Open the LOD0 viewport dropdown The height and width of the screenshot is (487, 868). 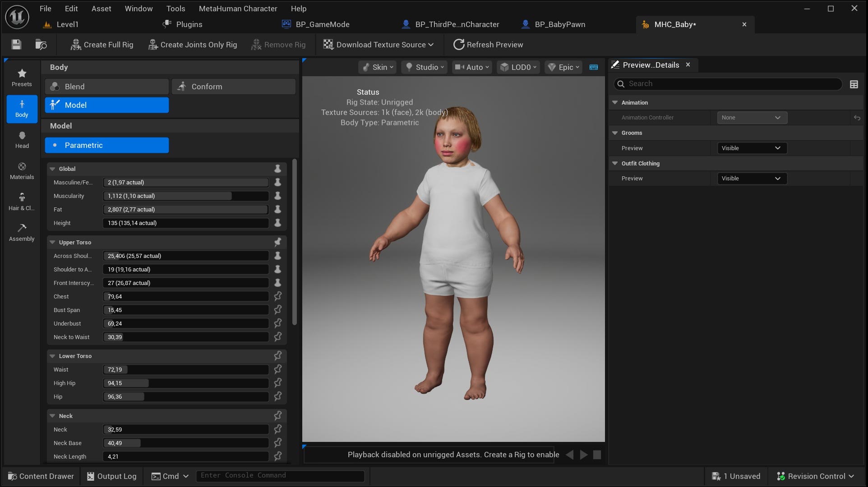click(x=519, y=67)
